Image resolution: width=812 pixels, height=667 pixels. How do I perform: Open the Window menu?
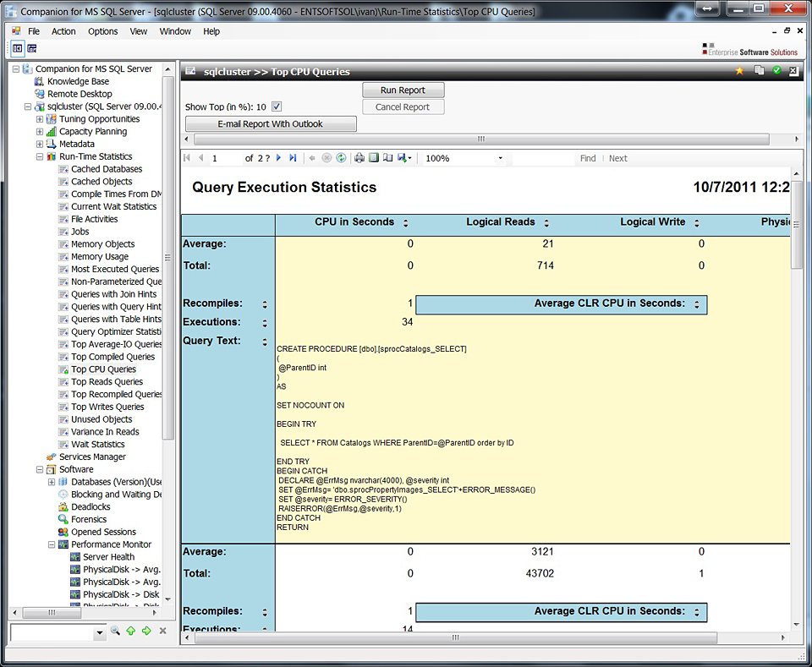(x=175, y=31)
